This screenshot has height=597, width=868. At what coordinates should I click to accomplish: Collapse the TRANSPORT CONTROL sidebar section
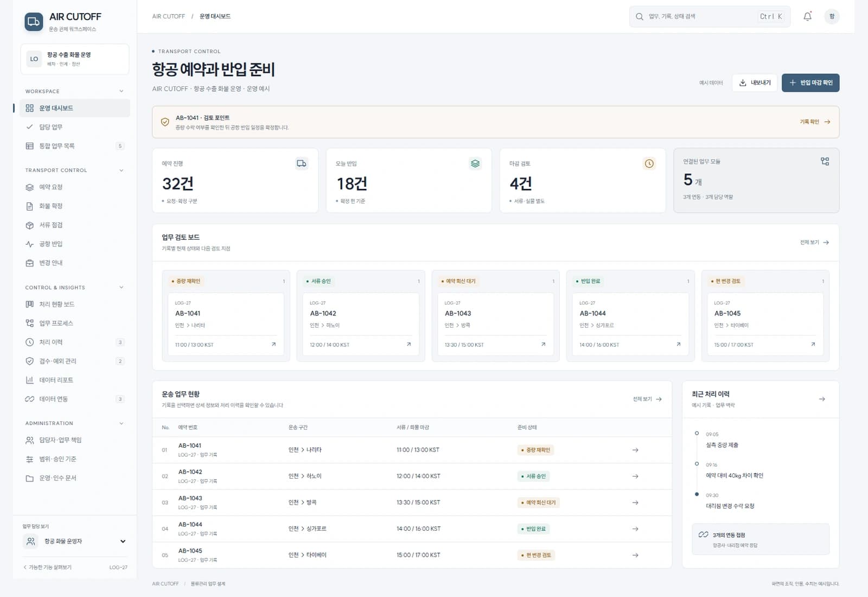(x=121, y=170)
